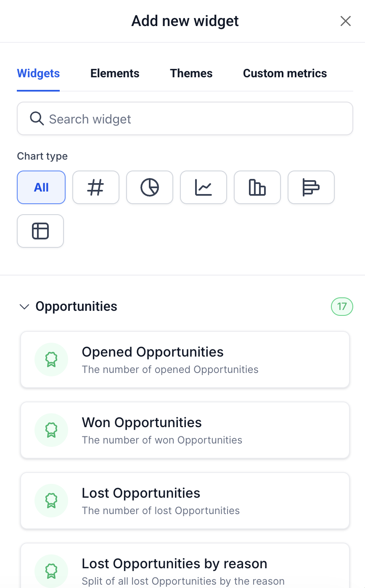Image resolution: width=365 pixels, height=588 pixels.
Task: Go to the Custom metrics tab
Action: pos(285,73)
